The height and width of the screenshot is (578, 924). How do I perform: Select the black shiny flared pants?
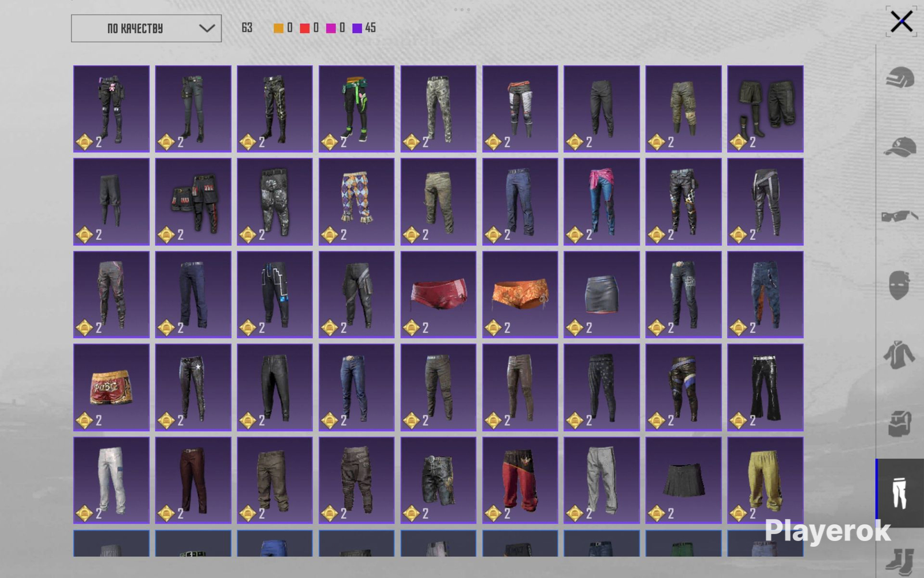coord(765,387)
